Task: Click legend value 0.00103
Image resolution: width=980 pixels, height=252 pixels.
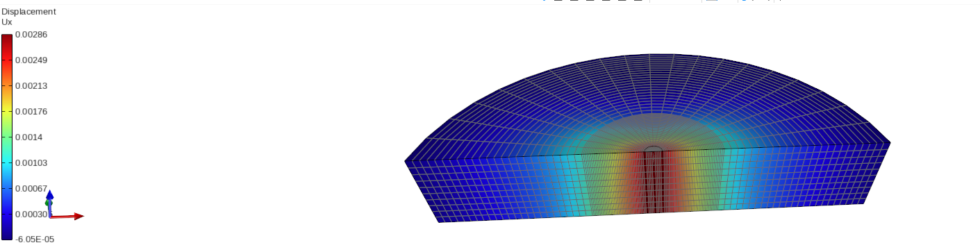Action: point(31,162)
